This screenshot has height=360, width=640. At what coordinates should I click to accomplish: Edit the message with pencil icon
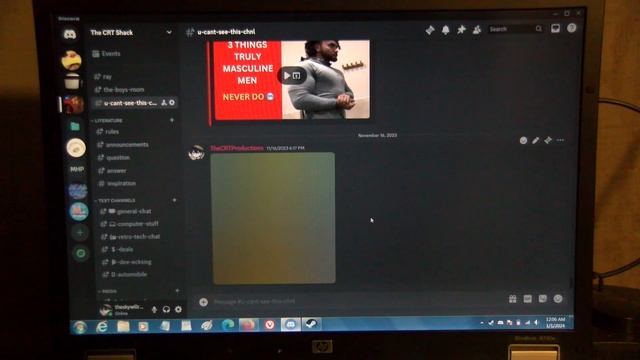pyautogui.click(x=536, y=140)
